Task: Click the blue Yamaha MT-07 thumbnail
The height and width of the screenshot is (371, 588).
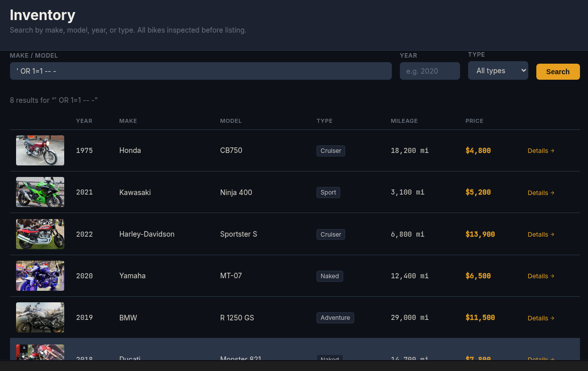Action: coord(40,275)
